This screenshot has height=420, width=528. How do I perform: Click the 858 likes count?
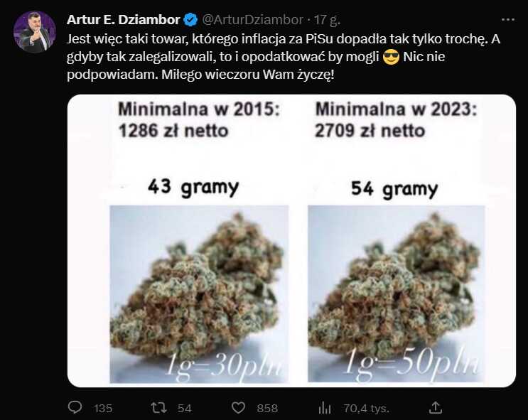[x=267, y=408]
